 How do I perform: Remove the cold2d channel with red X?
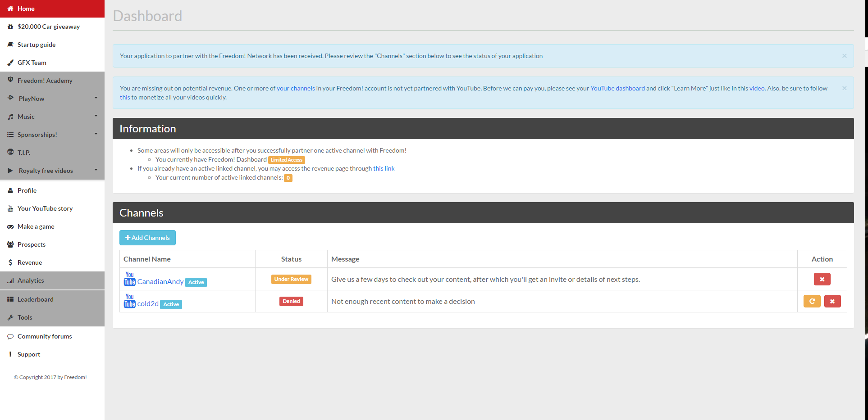point(832,301)
